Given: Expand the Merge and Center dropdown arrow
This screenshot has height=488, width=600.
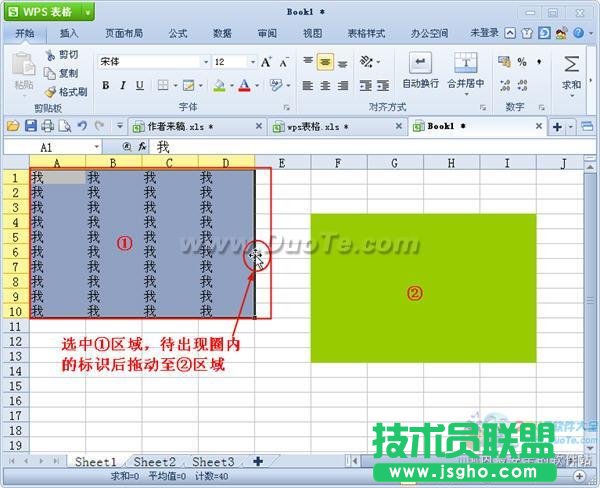Looking at the screenshot, I should click(466, 94).
